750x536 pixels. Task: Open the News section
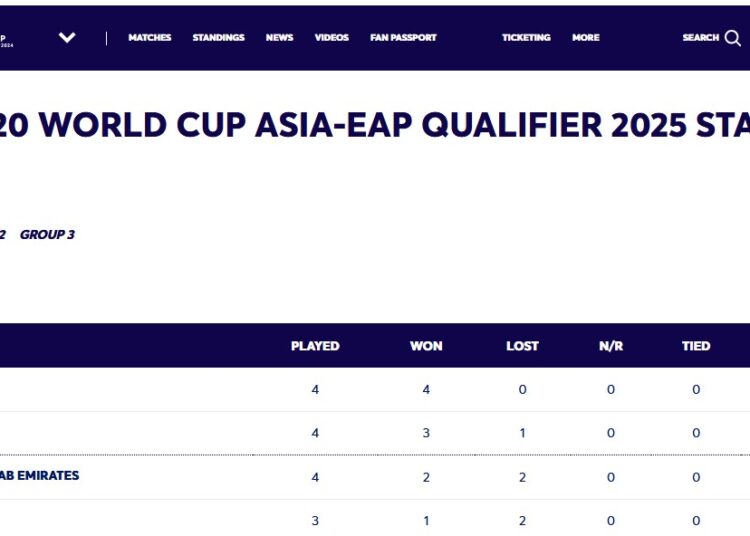[279, 38]
